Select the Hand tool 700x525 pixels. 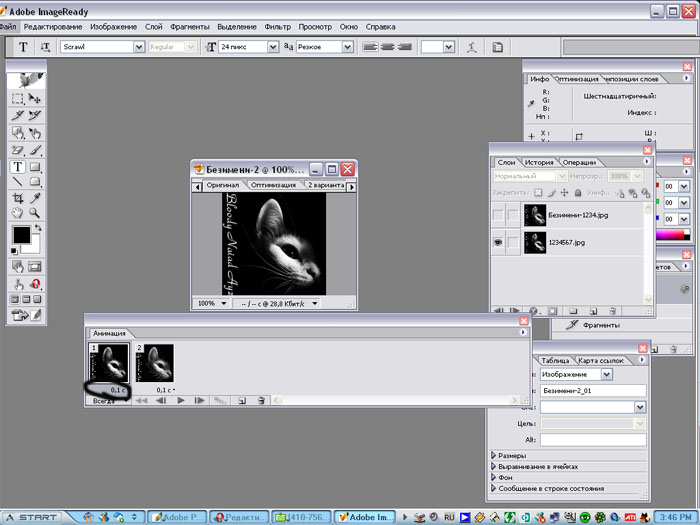(17, 213)
